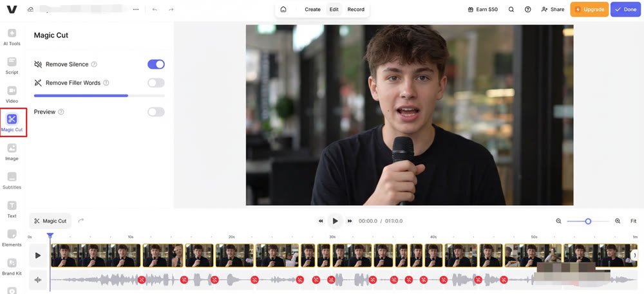The height and width of the screenshot is (294, 644).
Task: Play the video from the center controls
Action: pos(335,221)
